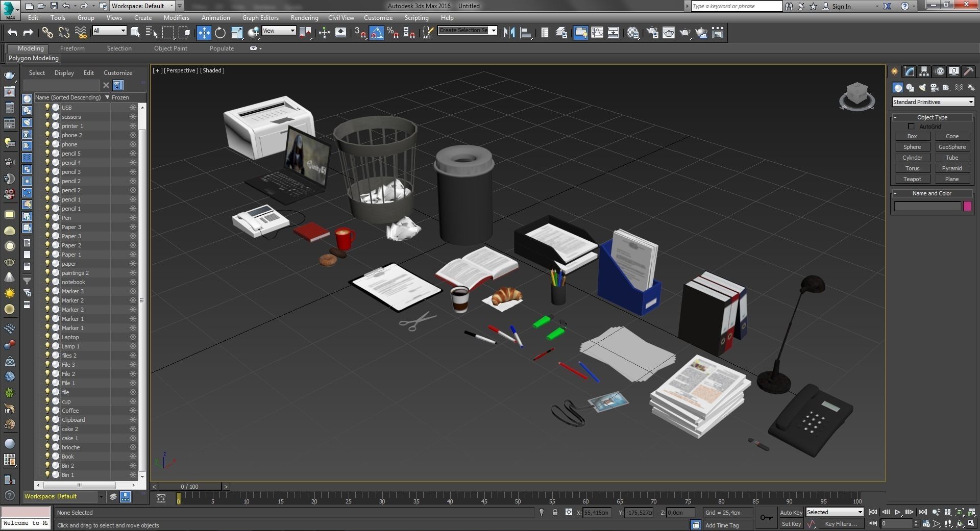Open the Name sort order dropdown arrow
The height and width of the screenshot is (531, 980).
tap(107, 97)
